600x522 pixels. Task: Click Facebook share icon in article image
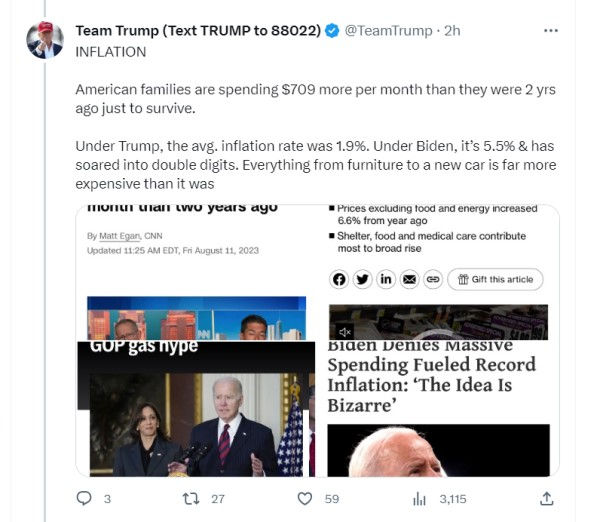click(339, 279)
